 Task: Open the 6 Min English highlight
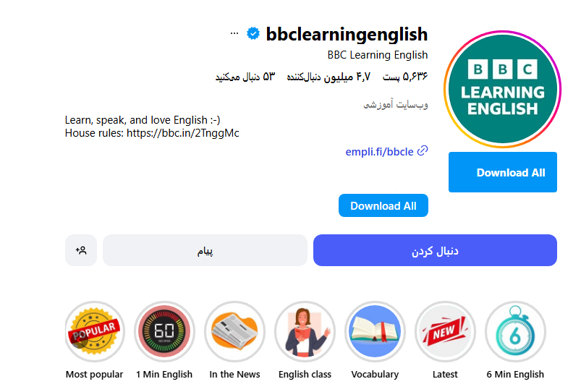[x=515, y=331]
